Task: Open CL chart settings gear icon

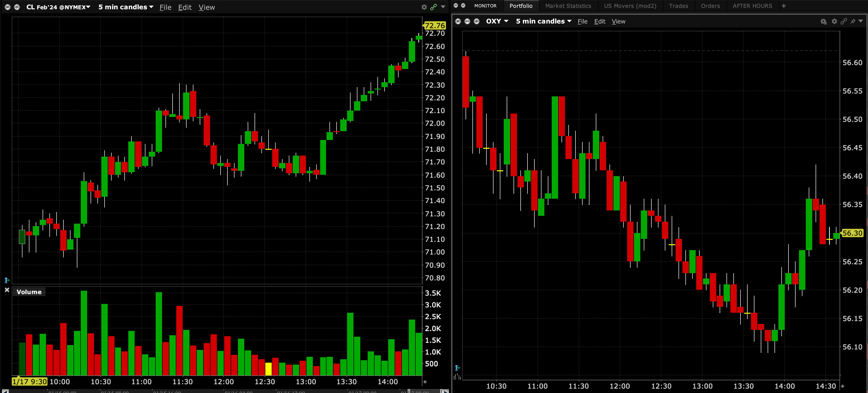Action: tap(424, 7)
